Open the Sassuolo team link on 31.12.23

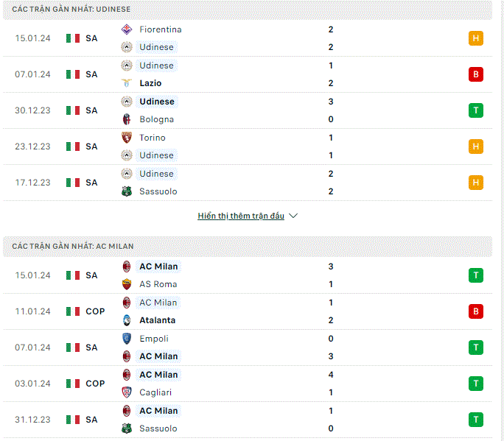coord(158,428)
